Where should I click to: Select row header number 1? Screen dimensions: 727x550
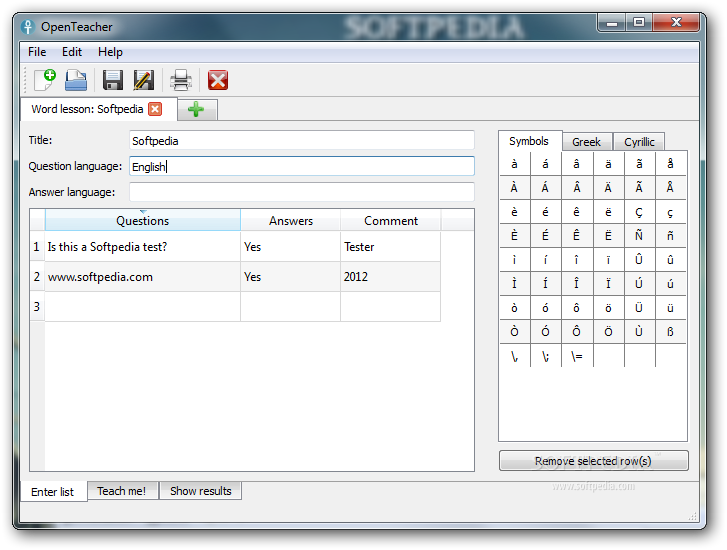tap(37, 247)
